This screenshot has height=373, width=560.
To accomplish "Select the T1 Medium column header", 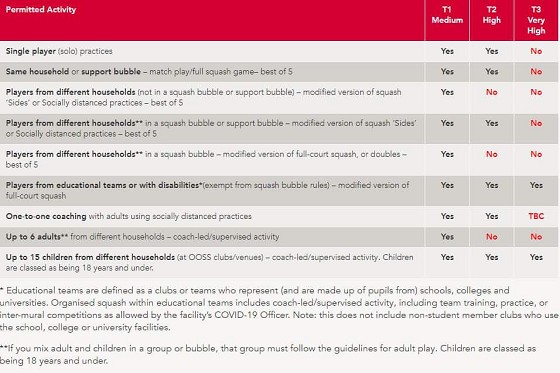I will [447, 15].
